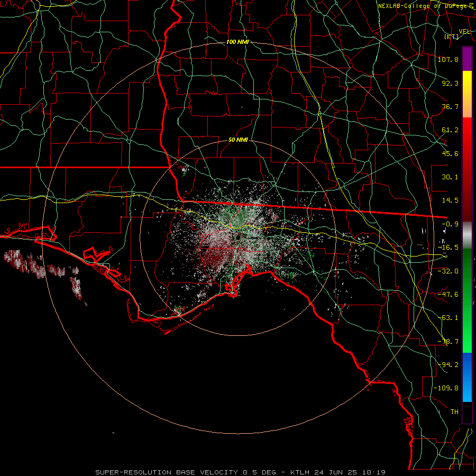Select the -109.8 scale value
This screenshot has height=476, width=476.
tap(446, 388)
